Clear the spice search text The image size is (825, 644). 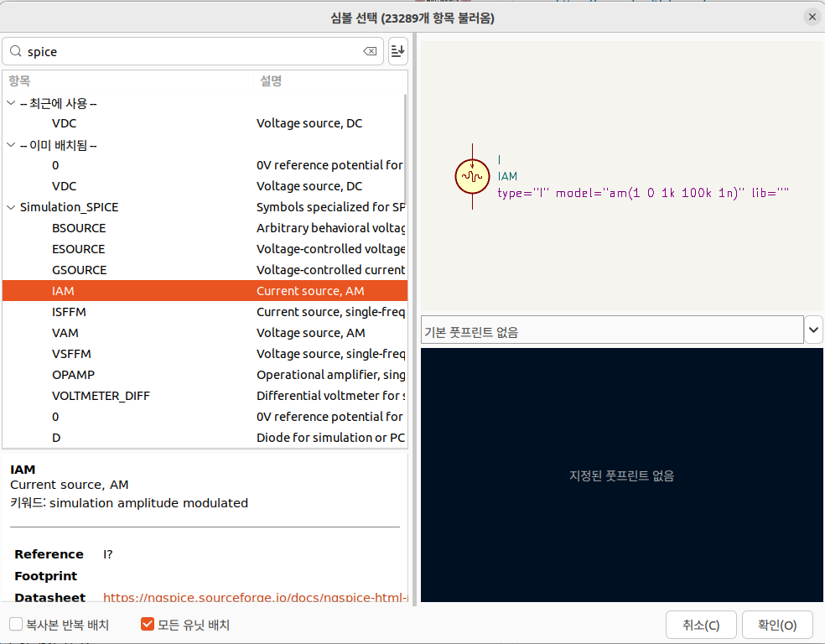(x=369, y=52)
